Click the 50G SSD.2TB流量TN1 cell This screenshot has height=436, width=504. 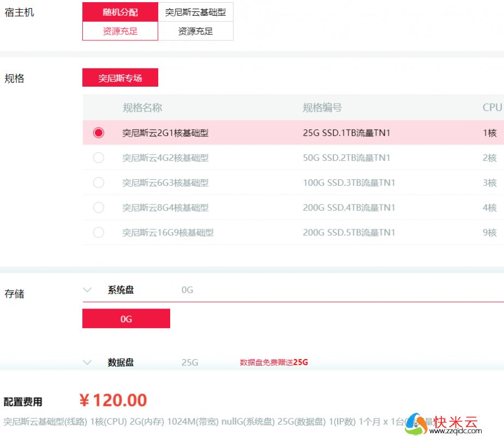[x=346, y=158]
